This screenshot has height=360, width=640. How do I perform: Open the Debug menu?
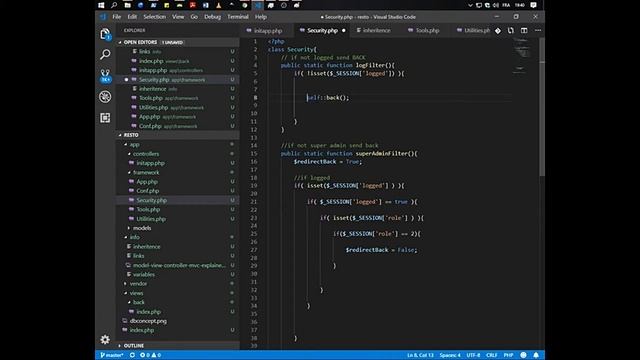[x=212, y=17]
